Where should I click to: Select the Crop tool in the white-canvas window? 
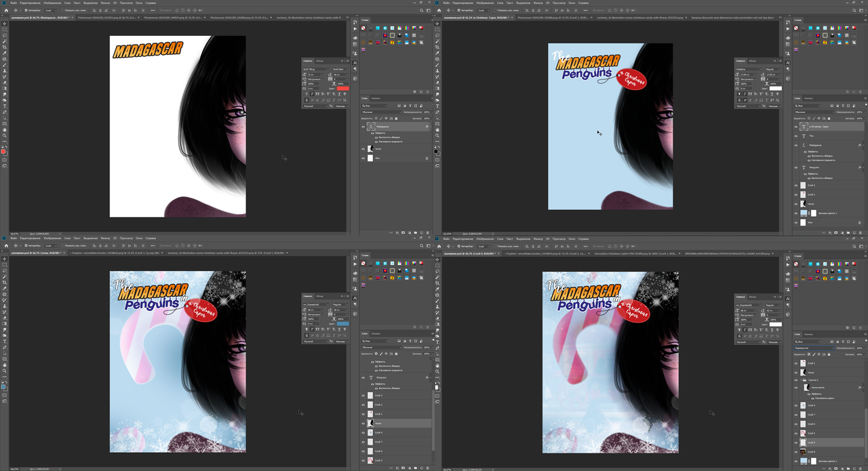(x=5, y=47)
